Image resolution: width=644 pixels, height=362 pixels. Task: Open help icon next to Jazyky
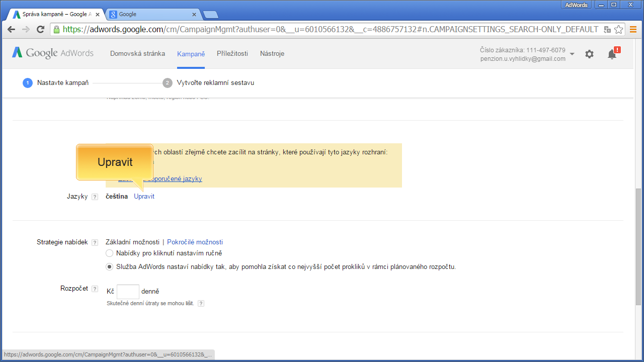(95, 197)
